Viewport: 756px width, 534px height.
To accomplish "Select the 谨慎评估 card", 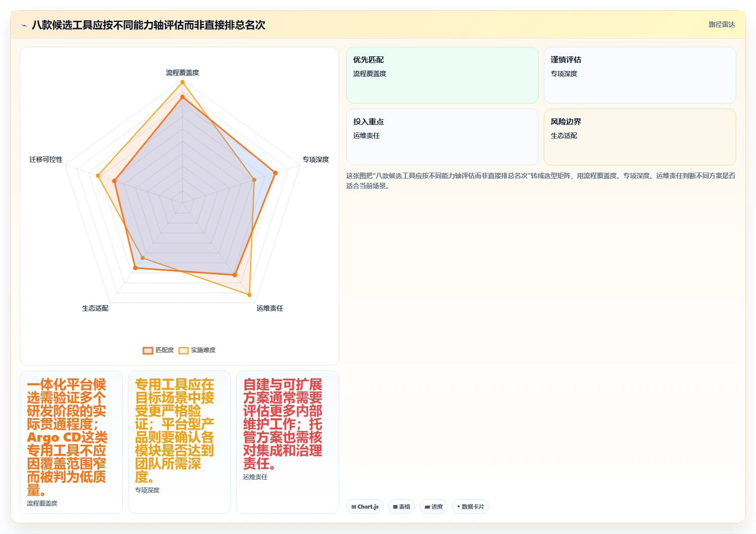I will coord(640,75).
